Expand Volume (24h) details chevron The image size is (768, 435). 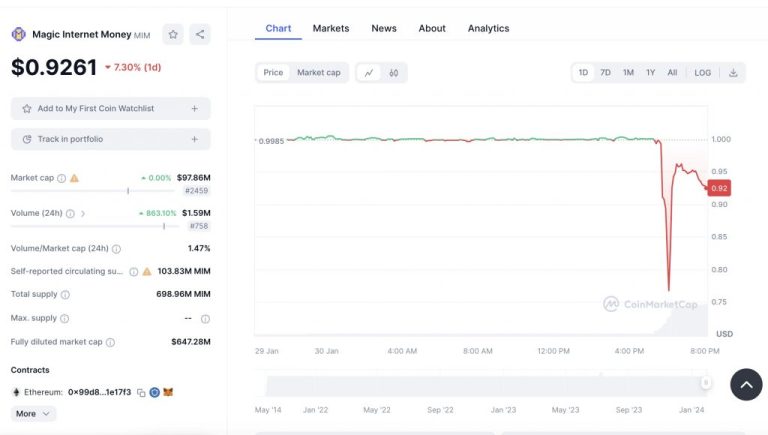click(83, 214)
